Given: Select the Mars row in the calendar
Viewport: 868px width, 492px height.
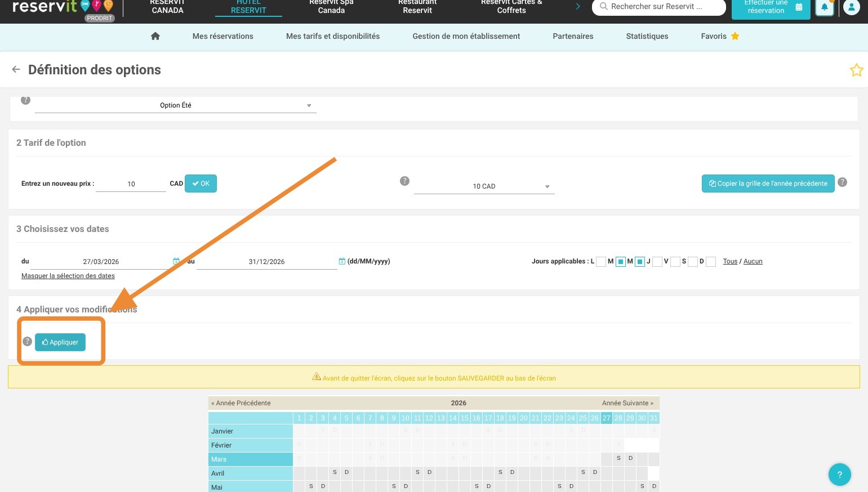Looking at the screenshot, I should 251,459.
